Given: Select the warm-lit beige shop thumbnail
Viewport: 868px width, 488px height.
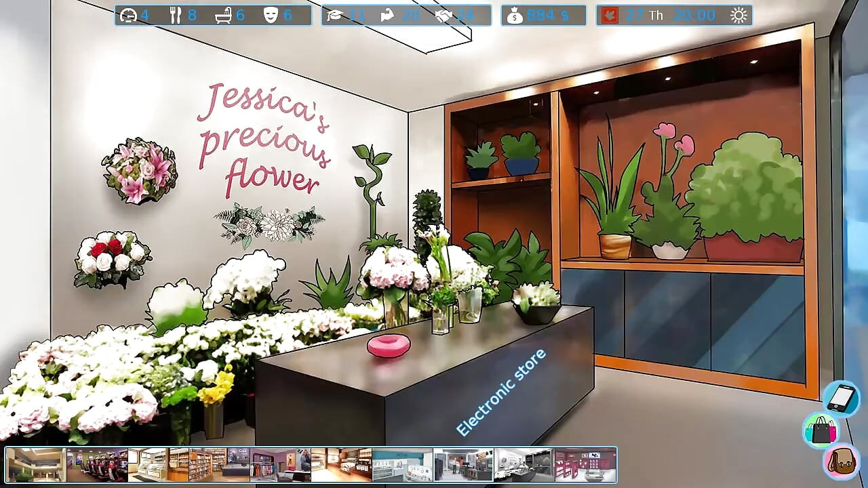Looking at the screenshot, I should [x=342, y=465].
